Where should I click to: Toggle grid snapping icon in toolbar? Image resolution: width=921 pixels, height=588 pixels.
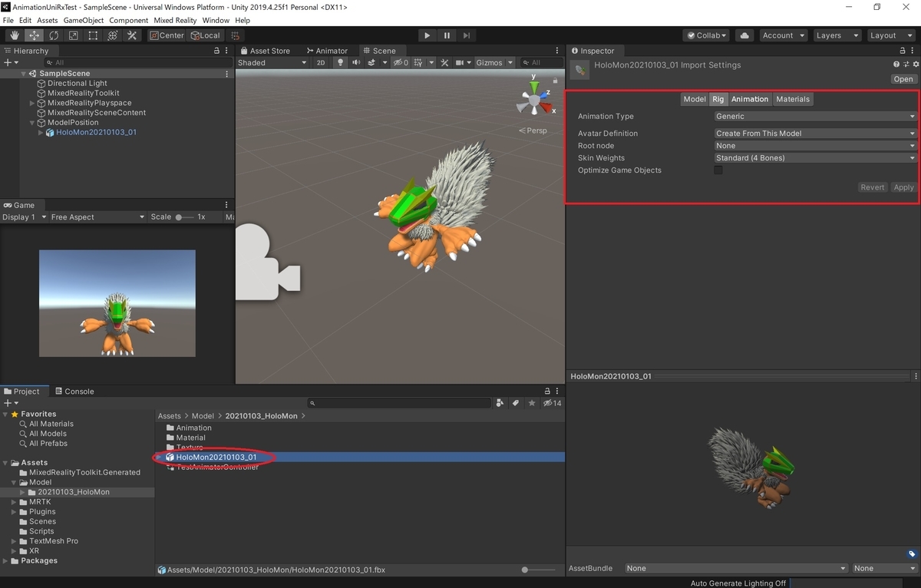pyautogui.click(x=236, y=35)
